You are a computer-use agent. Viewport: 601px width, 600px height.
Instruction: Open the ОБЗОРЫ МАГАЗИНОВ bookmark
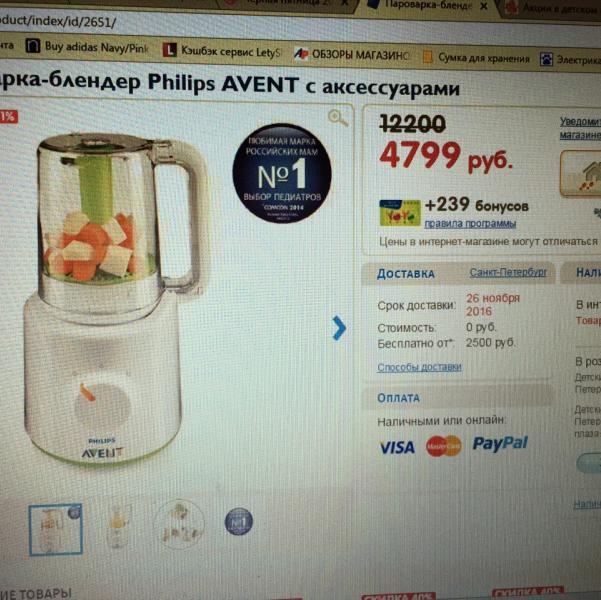point(351,54)
